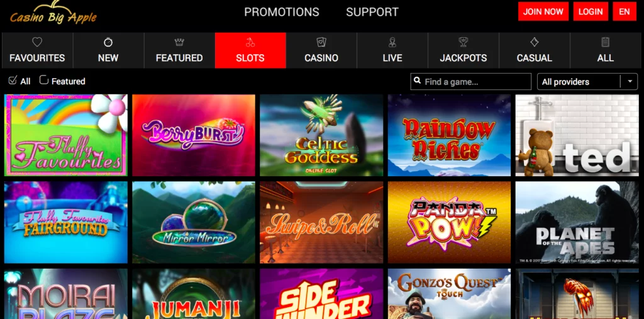
Task: Click the crown icon above Featured
Action: 179,42
